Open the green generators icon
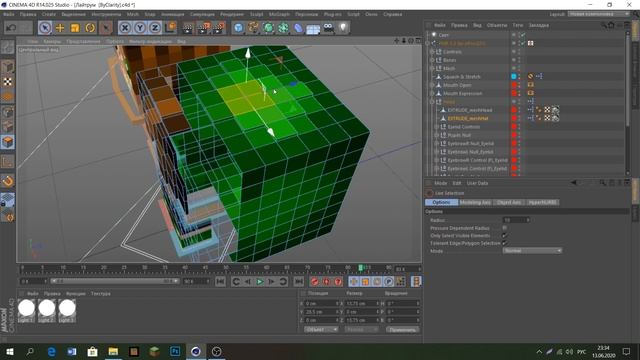Viewport: 640px width, 360px height. tap(268, 28)
